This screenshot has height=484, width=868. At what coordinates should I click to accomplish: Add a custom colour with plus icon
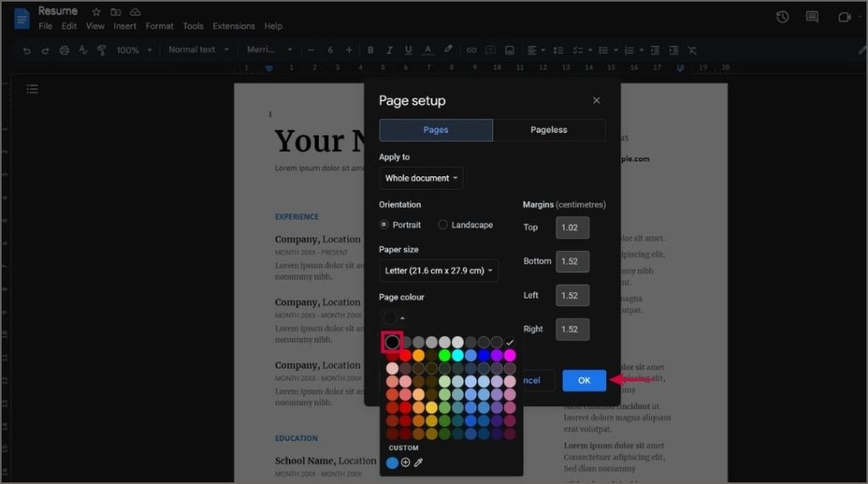[405, 463]
